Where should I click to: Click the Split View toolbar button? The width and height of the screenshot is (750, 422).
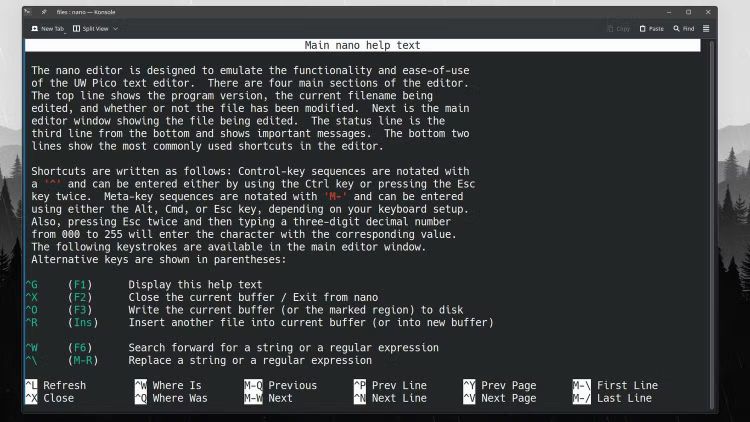pyautogui.click(x=90, y=29)
